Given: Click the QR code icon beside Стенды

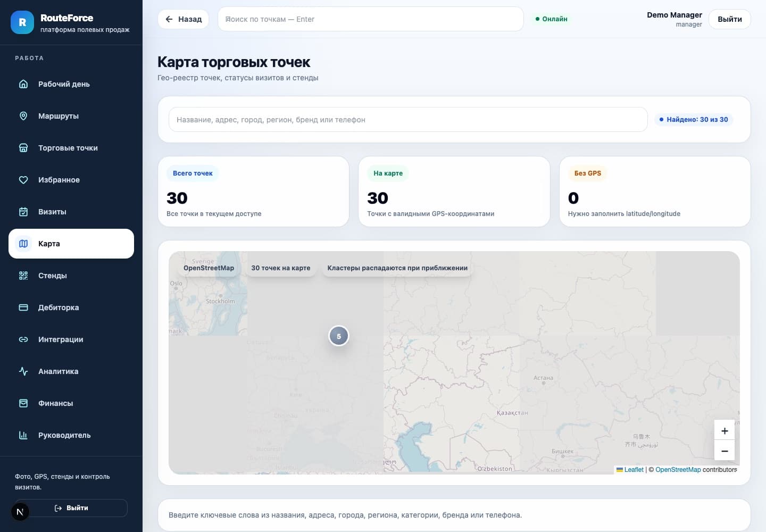Looking at the screenshot, I should point(23,276).
